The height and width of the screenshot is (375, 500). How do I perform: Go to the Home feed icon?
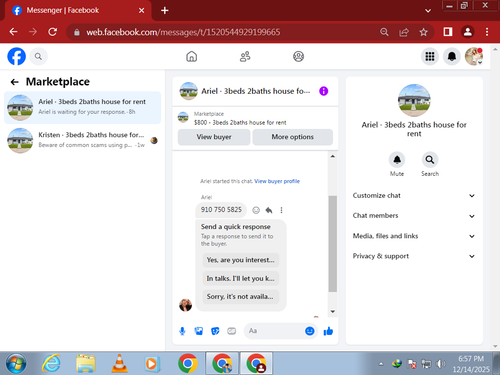pyautogui.click(x=192, y=57)
